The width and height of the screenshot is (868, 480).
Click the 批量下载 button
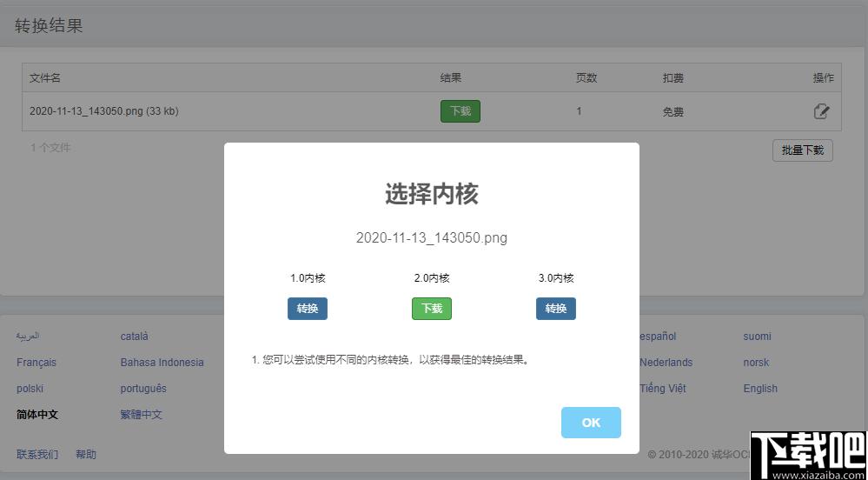[x=803, y=150]
